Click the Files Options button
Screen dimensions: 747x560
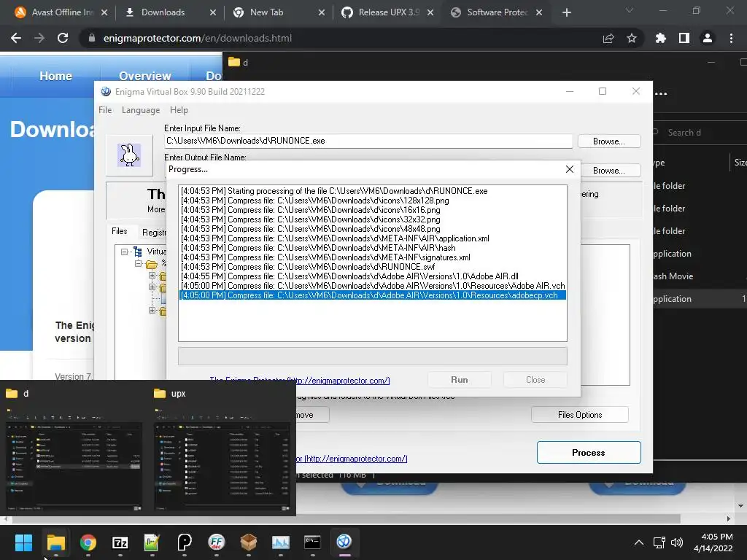pos(580,415)
